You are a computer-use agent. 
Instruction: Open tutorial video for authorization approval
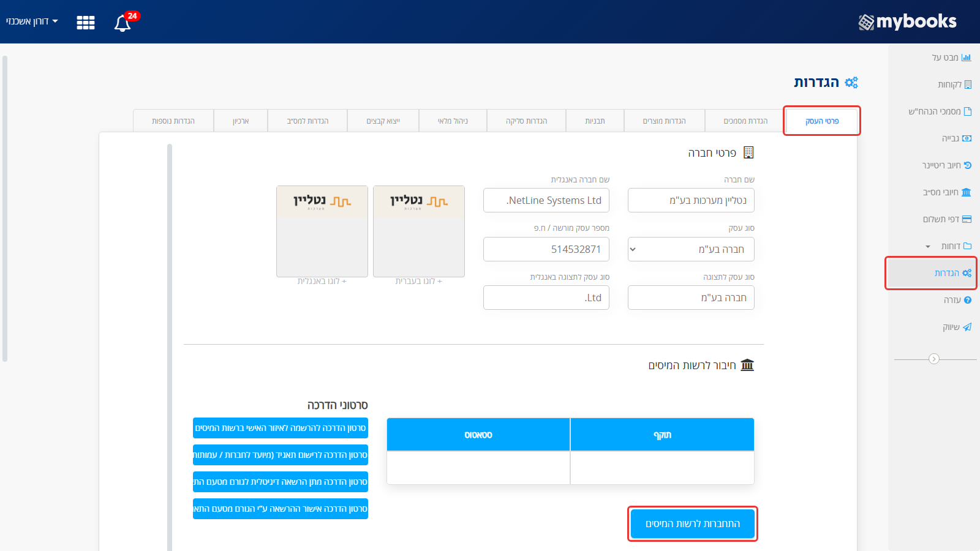[x=281, y=509]
